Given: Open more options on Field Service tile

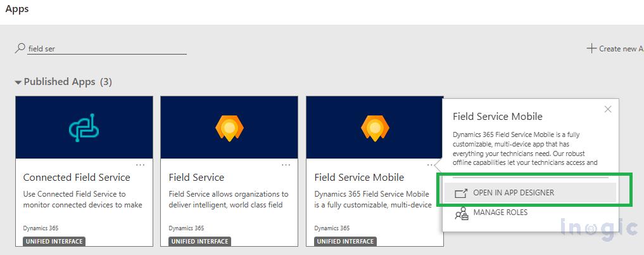Looking at the screenshot, I should click(x=286, y=164).
